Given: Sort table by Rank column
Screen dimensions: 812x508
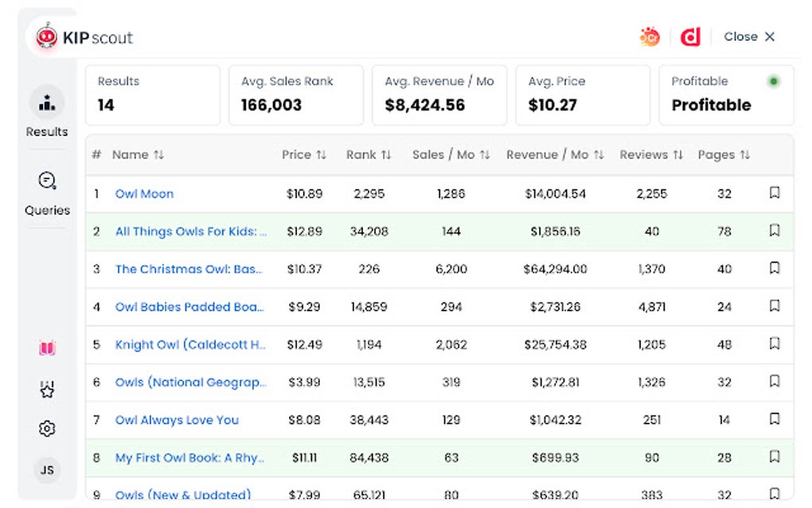Looking at the screenshot, I should pos(369,155).
